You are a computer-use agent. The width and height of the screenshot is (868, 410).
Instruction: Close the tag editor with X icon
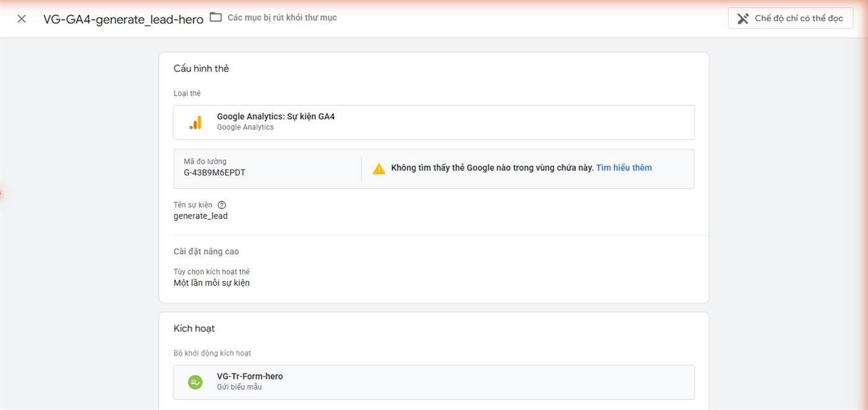[22, 19]
